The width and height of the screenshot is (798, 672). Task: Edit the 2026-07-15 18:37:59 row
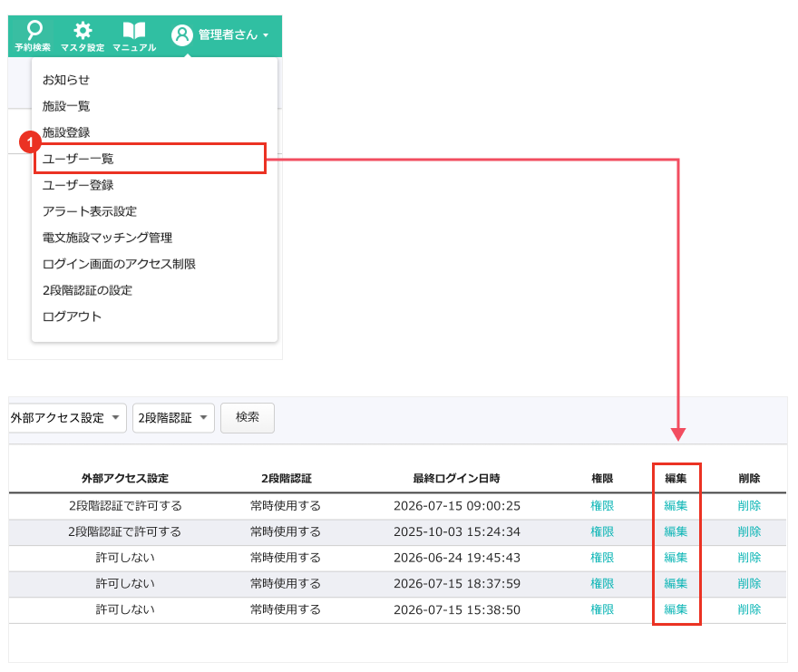[676, 583]
